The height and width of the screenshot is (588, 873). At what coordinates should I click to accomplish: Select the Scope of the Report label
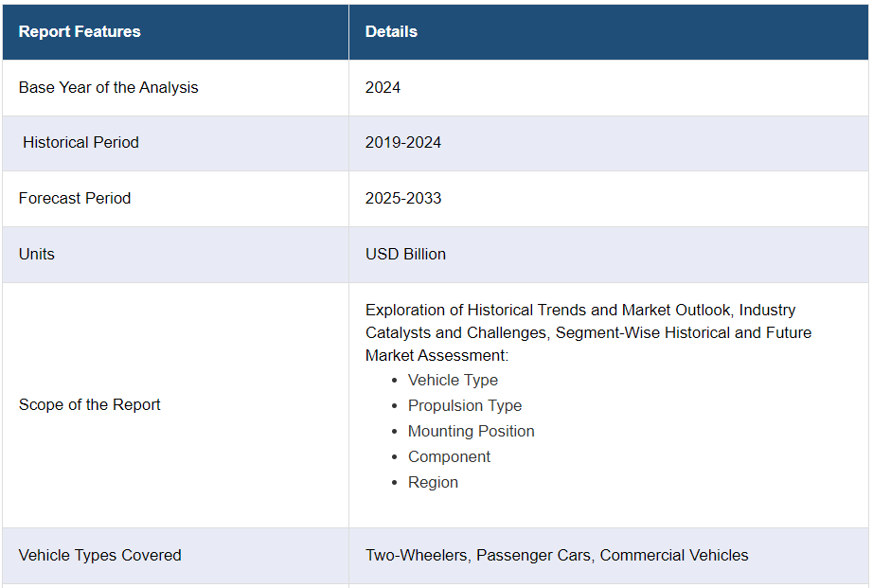click(x=90, y=404)
